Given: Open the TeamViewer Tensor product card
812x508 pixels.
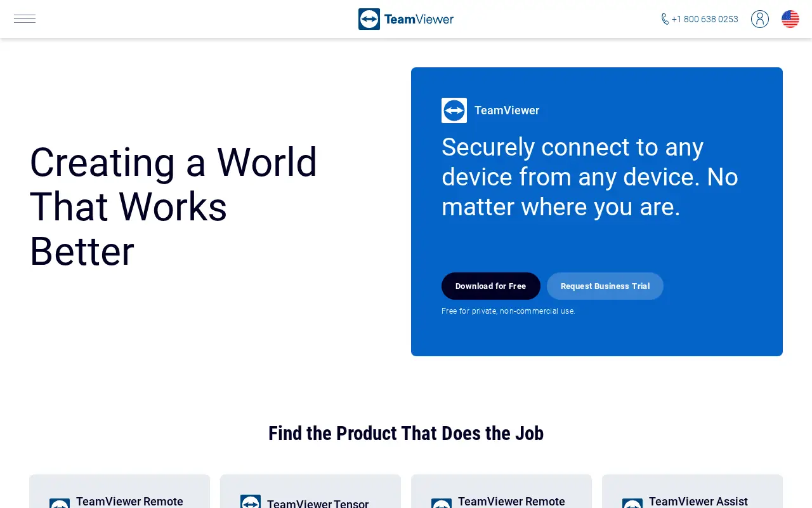Looking at the screenshot, I should [310, 491].
